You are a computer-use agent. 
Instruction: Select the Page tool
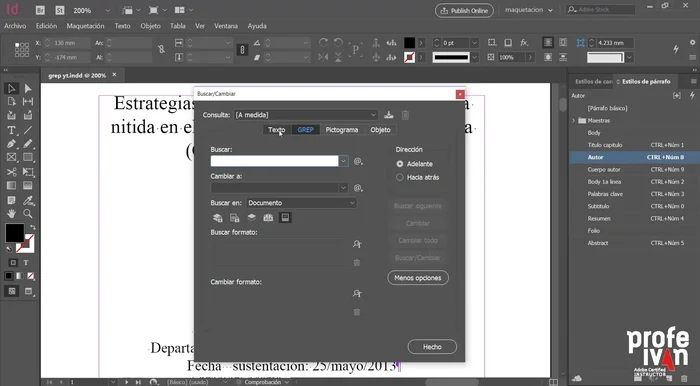tap(12, 102)
